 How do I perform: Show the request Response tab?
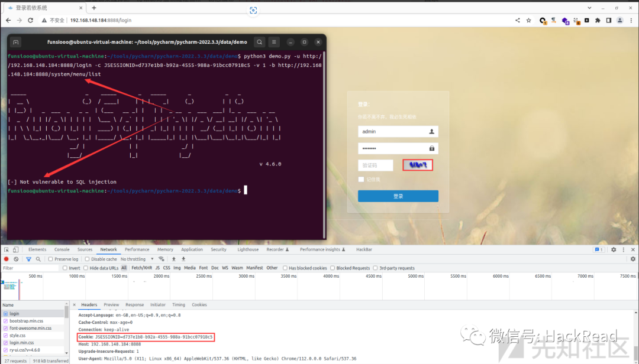click(x=134, y=304)
